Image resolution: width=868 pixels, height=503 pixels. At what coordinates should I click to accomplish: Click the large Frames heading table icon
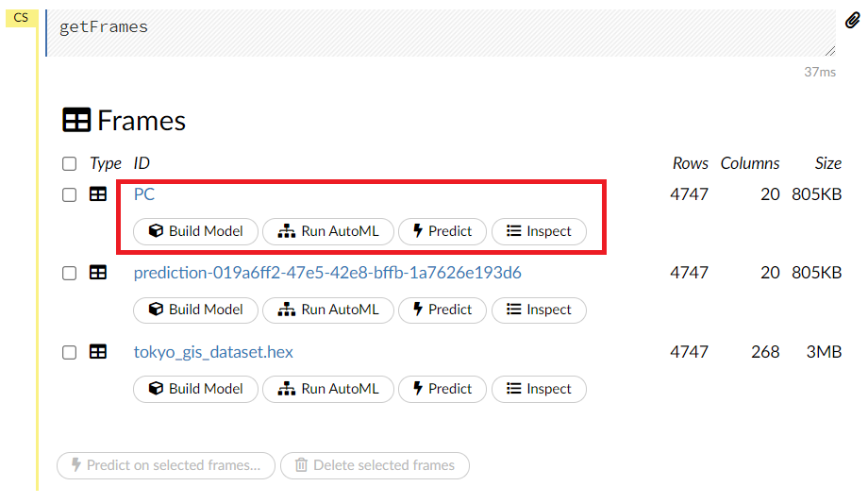(76, 121)
